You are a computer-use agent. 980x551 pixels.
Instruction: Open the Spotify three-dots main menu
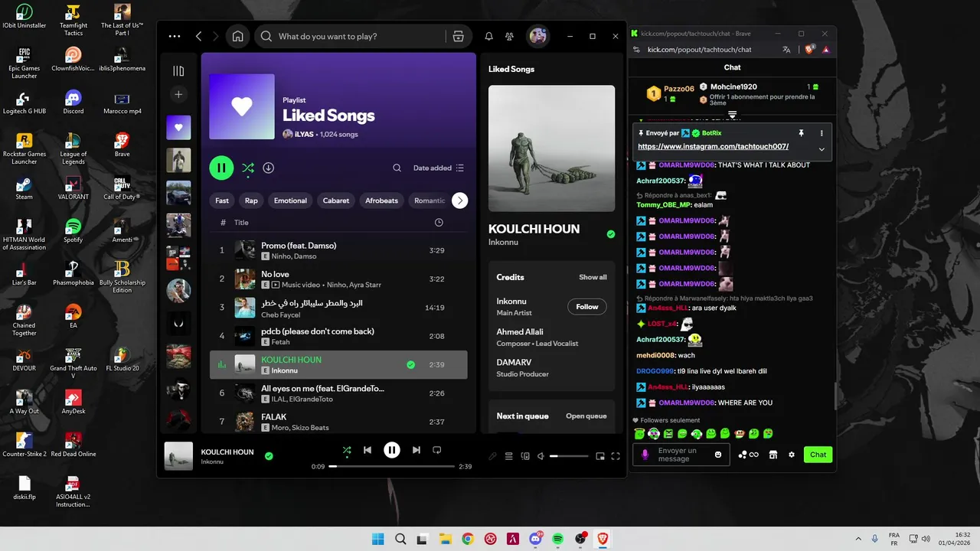175,36
